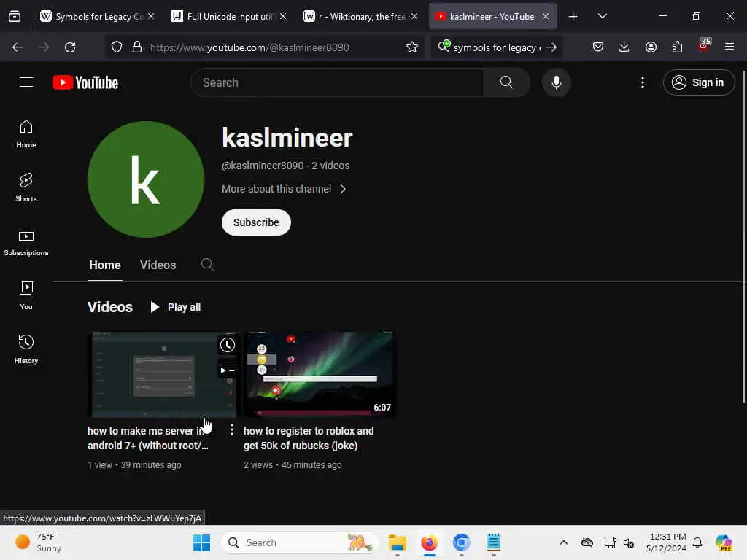Open the weather widget showing 75°F
This screenshot has height=560, width=747.
(38, 542)
